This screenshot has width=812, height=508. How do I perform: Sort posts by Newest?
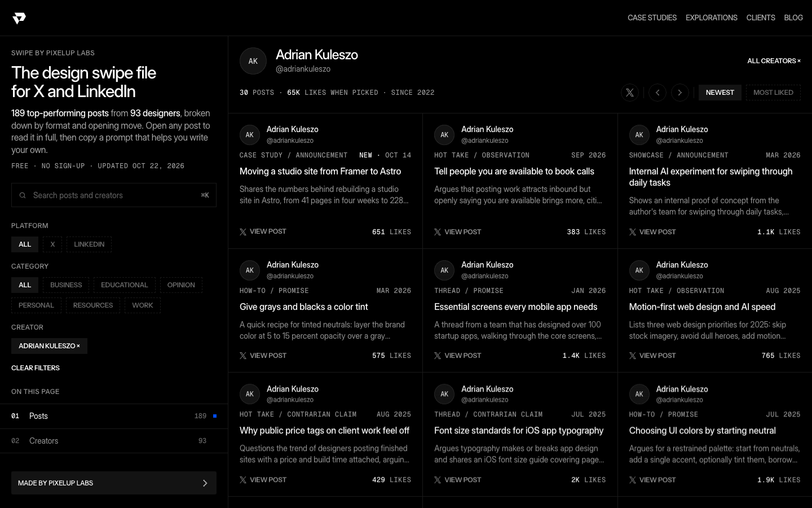point(720,93)
